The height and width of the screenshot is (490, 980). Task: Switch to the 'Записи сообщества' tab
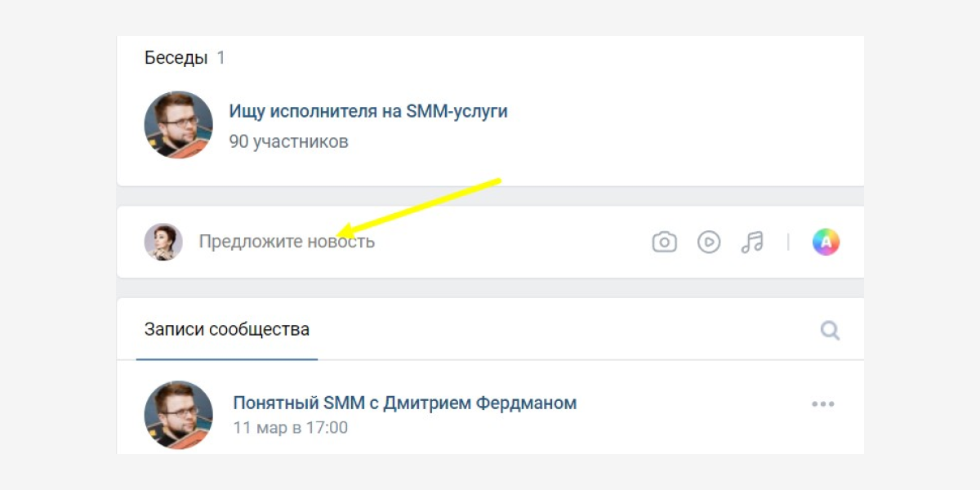(227, 330)
